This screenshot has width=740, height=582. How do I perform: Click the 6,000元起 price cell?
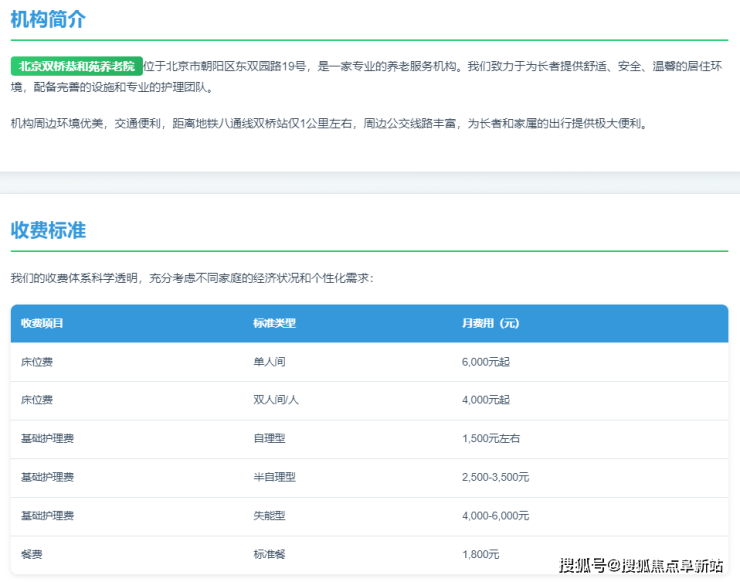(485, 361)
